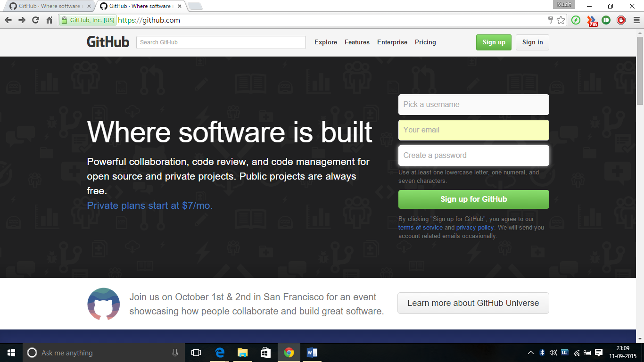Click the battery power tray icon
The height and width of the screenshot is (362, 644).
pos(587,353)
